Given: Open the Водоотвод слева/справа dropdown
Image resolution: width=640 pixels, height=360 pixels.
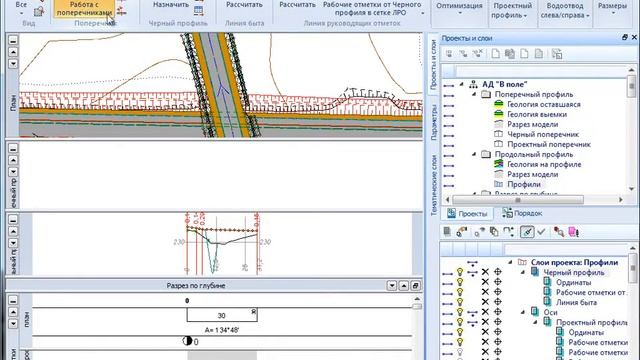Looking at the screenshot, I should coord(565,11).
